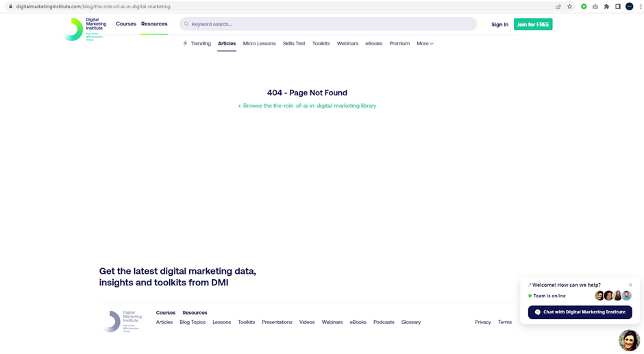Toggle the browser side panel icon
This screenshot has width=644, height=354.
(618, 7)
